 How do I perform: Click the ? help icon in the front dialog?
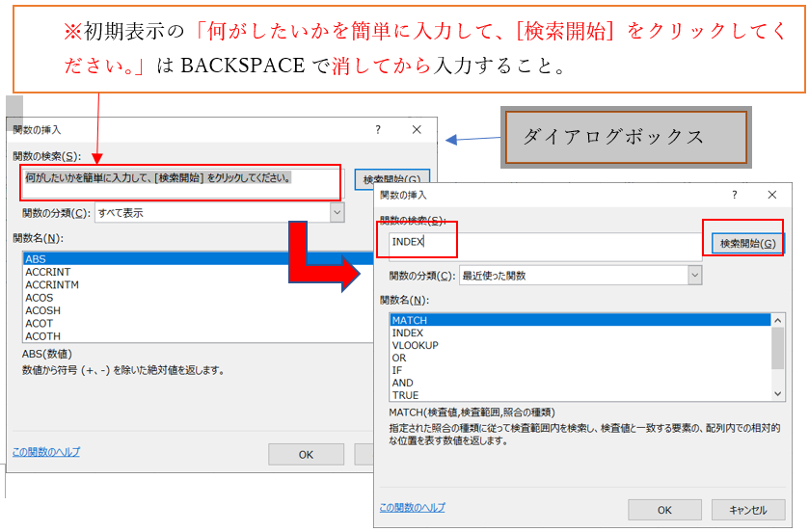click(x=735, y=195)
